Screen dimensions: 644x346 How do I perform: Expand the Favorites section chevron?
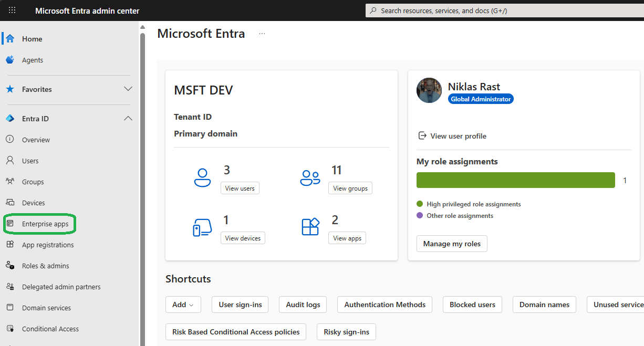point(128,89)
